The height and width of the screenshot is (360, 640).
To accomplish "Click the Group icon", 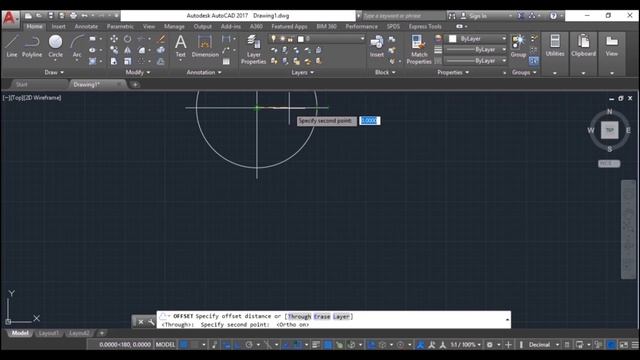I will pos(518,46).
